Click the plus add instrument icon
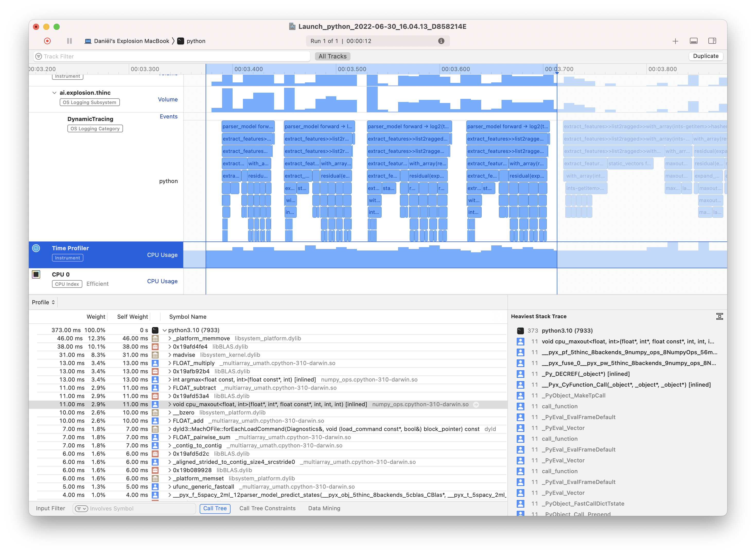Viewport: 756px width, 554px height. point(675,41)
